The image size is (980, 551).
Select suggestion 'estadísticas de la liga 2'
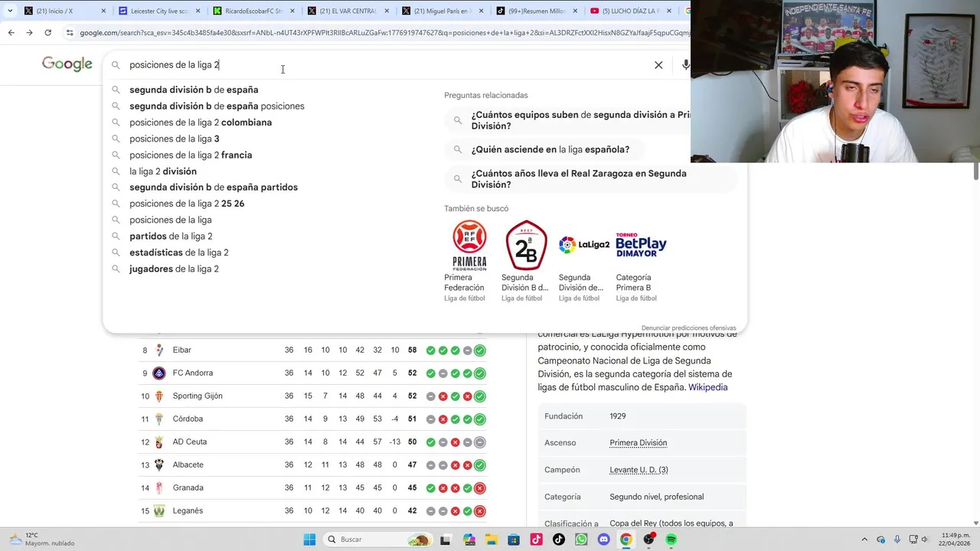pos(179,253)
